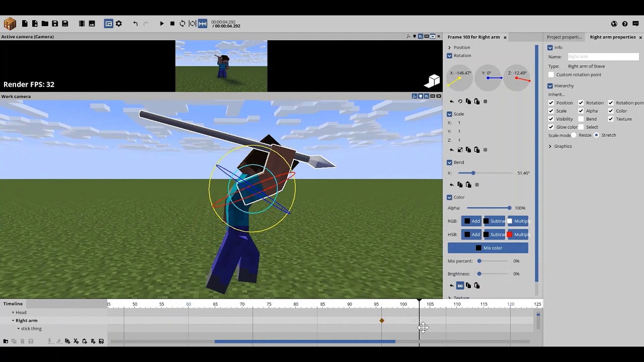This screenshot has width=644, height=362.
Task: Click the RGB Add color button
Action: pos(471,221)
